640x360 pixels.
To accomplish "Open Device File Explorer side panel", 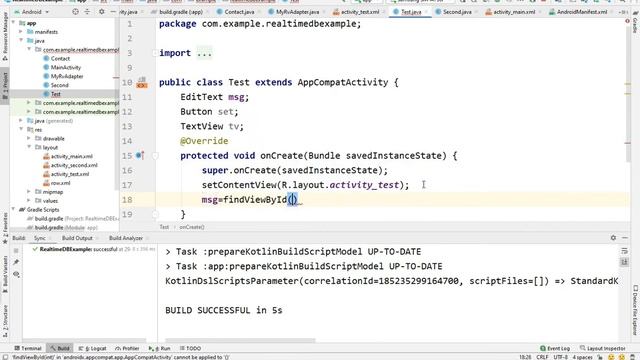I will 635,310.
